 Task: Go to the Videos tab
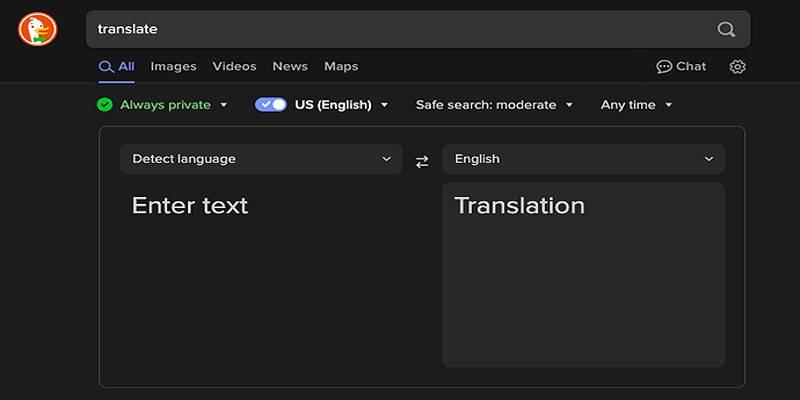(x=234, y=67)
